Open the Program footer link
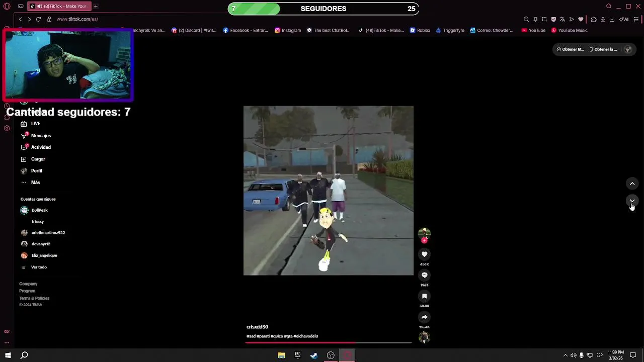 27,291
